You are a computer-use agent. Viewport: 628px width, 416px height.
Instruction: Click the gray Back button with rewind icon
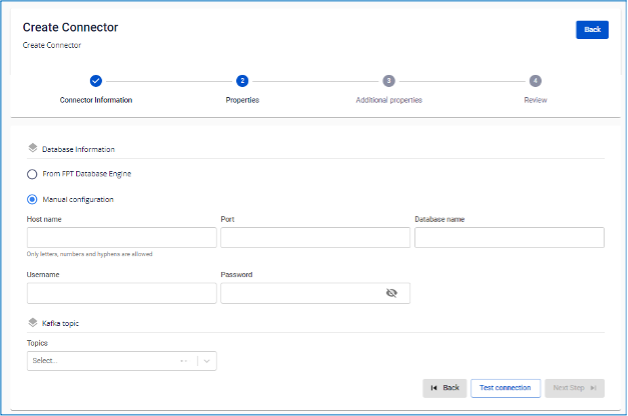click(445, 388)
